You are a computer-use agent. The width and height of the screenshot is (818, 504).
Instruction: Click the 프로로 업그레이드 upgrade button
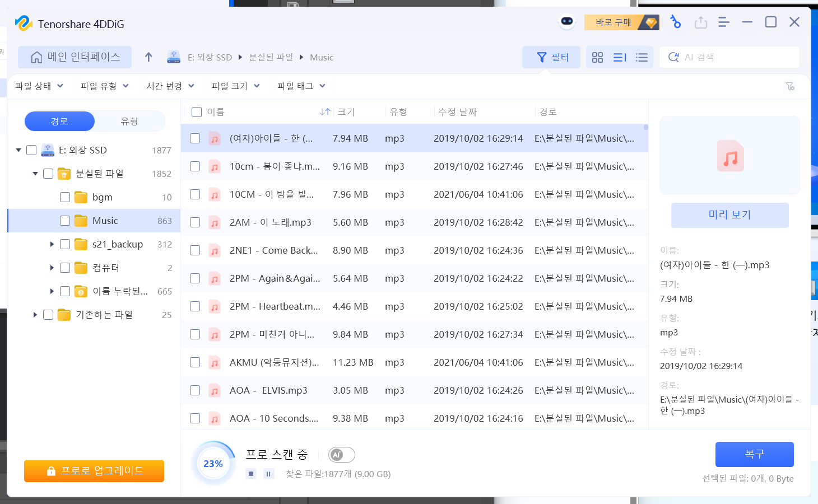pos(94,471)
